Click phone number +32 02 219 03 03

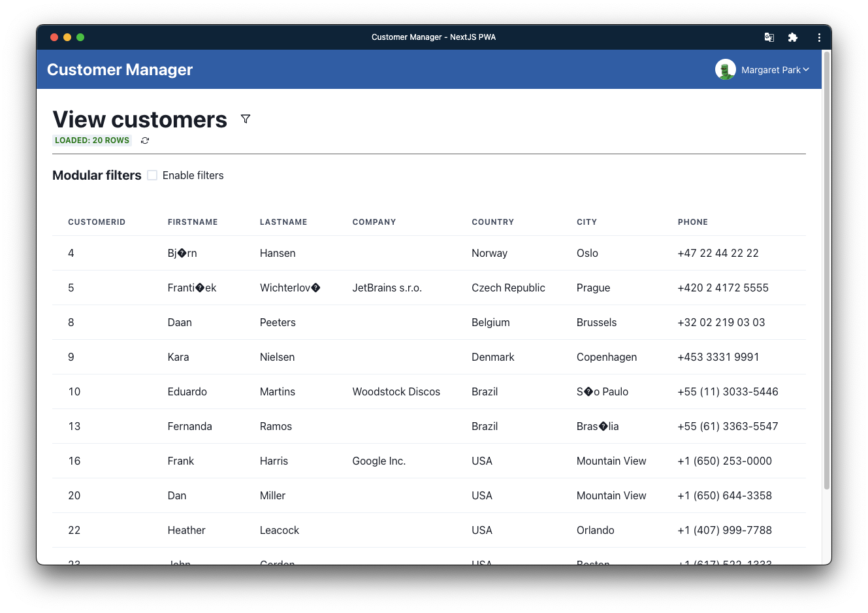pyautogui.click(x=721, y=322)
